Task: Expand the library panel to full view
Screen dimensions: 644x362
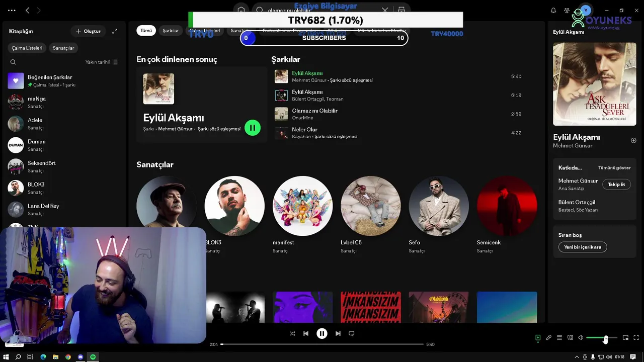Action: click(x=115, y=31)
